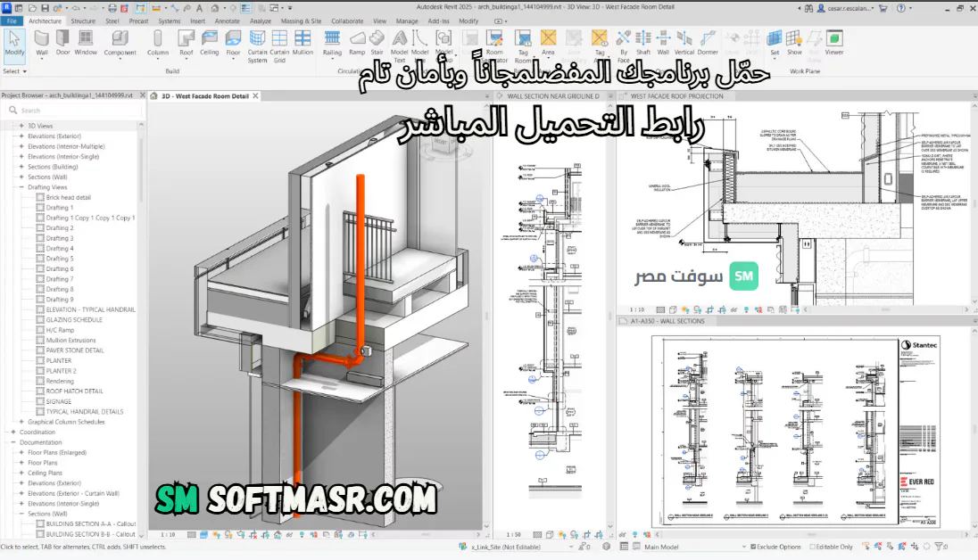The width and height of the screenshot is (978, 560).
Task: Click the Project Browser search field
Action: pos(73,111)
